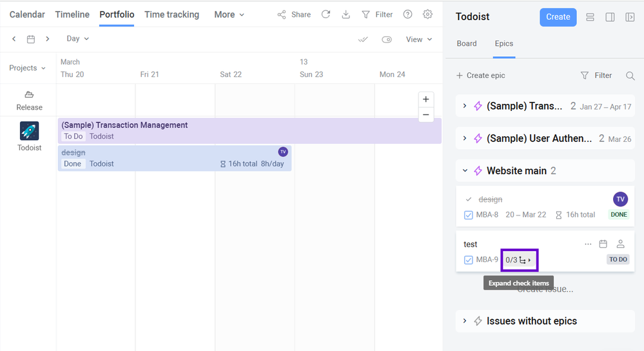The image size is (644, 351).
Task: Select the Epics tab
Action: (504, 44)
